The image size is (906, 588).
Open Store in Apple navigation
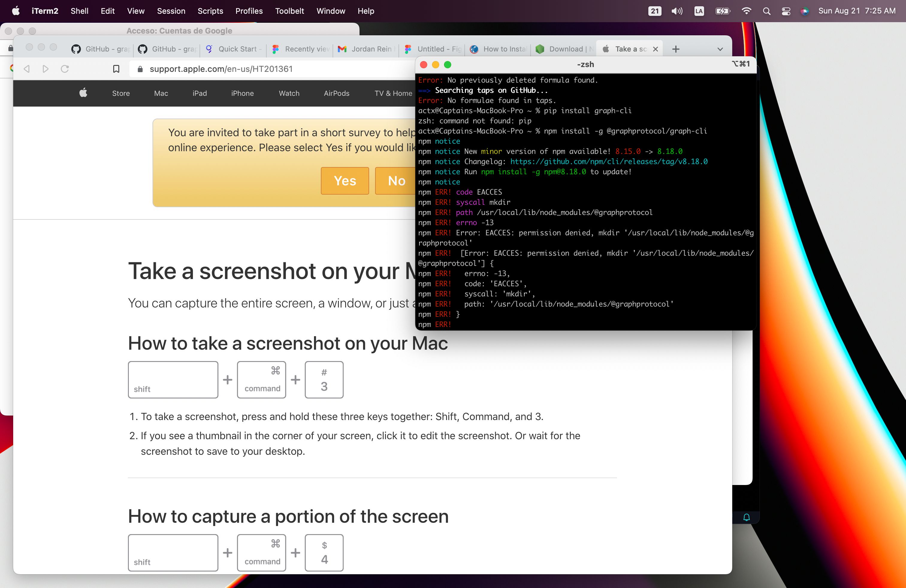pyautogui.click(x=121, y=93)
